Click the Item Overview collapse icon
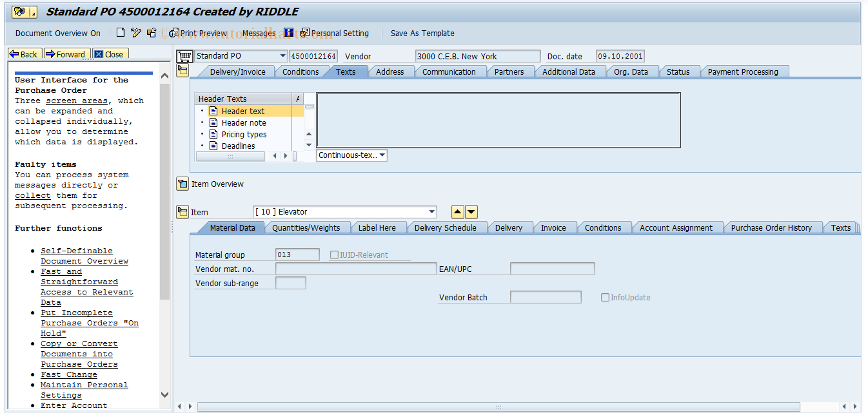Screen dimensions: 868x415 pyautogui.click(x=182, y=184)
